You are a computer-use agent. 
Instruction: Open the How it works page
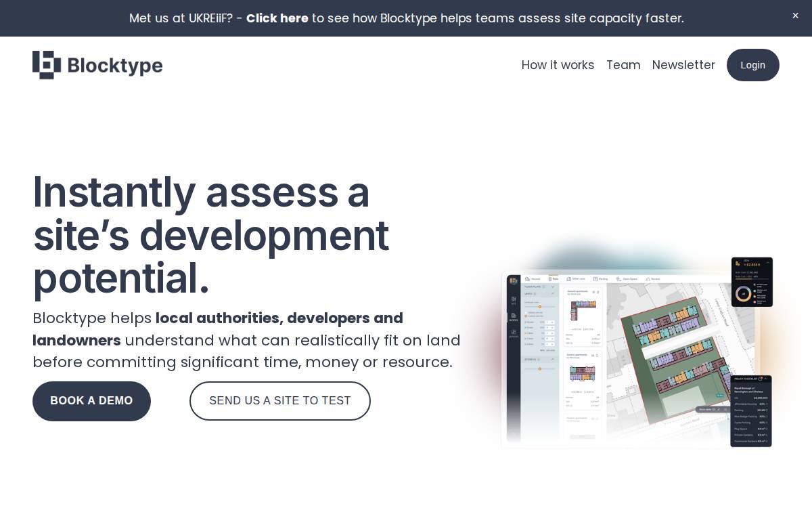558,65
